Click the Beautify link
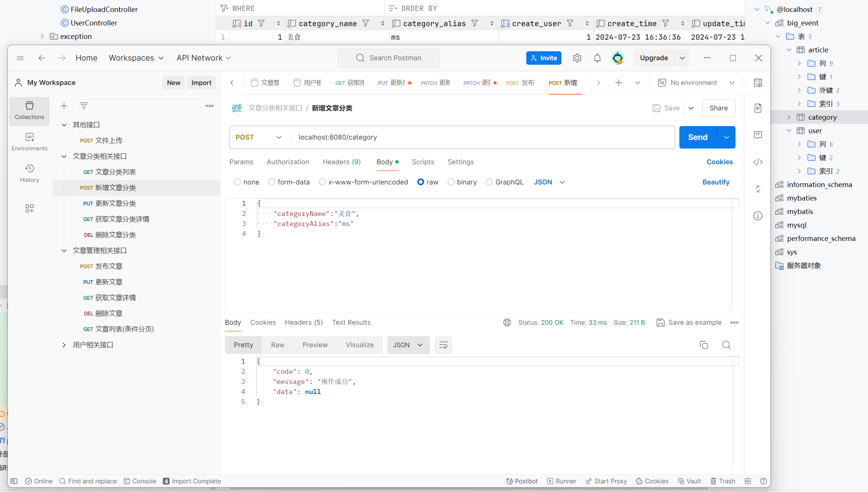Viewport: 868px width, 492px height. (716, 182)
